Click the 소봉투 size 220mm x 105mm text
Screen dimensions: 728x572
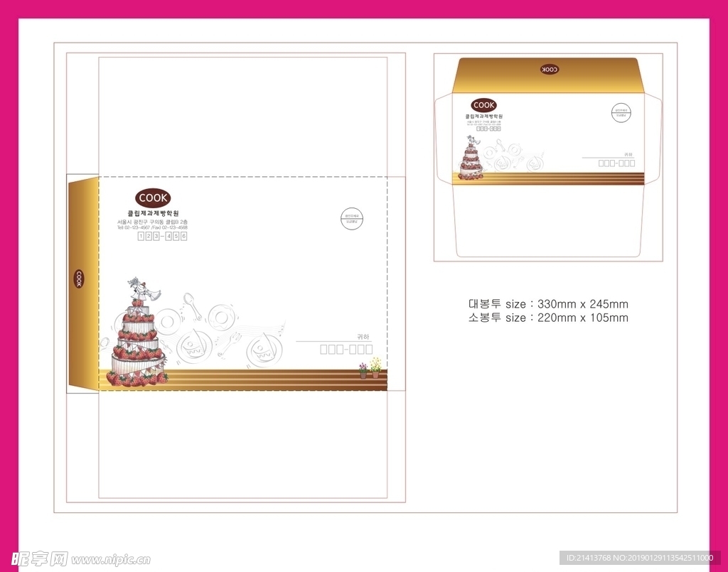(x=548, y=318)
